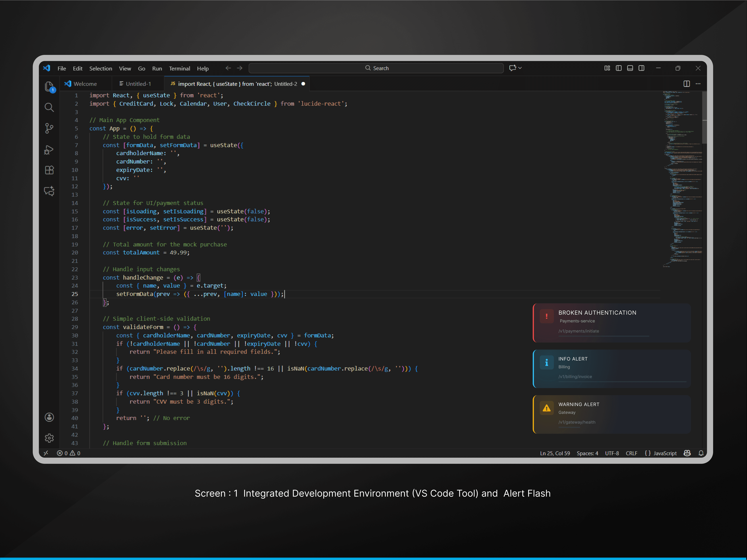Click the notifications bell in status bar

click(701, 453)
